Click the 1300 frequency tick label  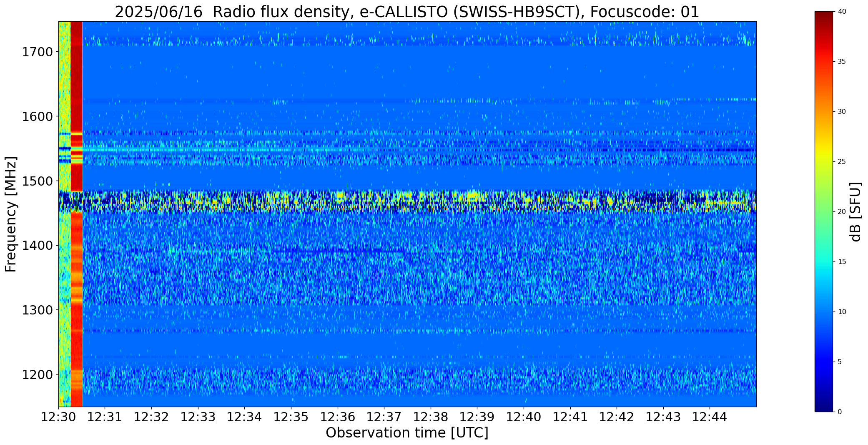[x=37, y=310]
